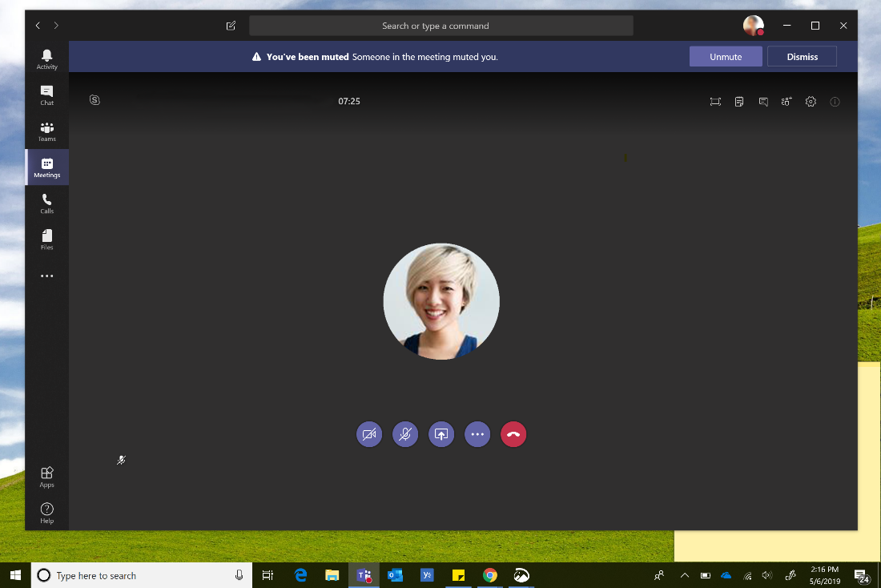881x588 pixels.
Task: Start screen sharing in the meeting
Action: (441, 433)
